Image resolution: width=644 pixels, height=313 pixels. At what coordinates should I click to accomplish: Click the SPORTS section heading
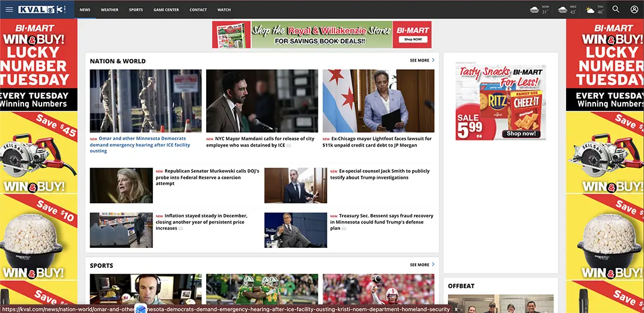coord(101,266)
